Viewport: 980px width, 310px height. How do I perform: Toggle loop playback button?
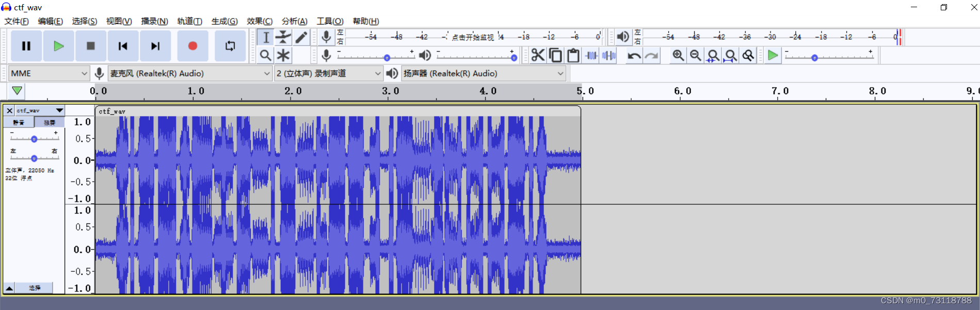pyautogui.click(x=230, y=46)
